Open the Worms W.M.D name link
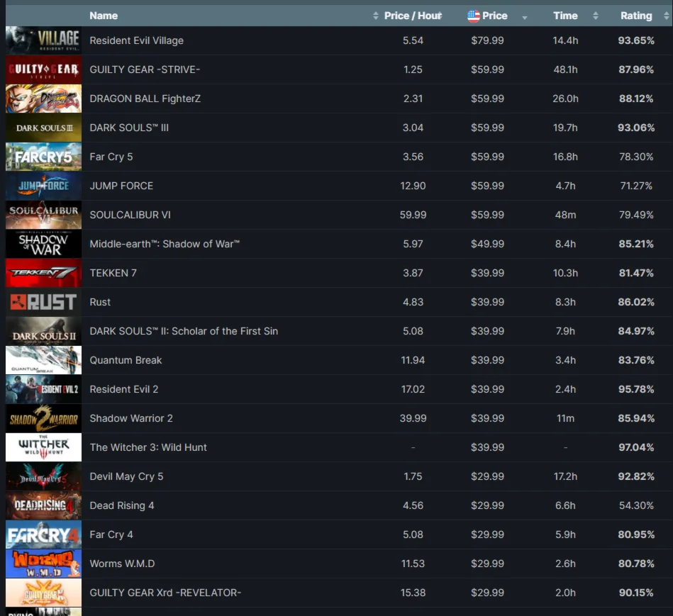Screen dimensions: 673x616 (122, 564)
